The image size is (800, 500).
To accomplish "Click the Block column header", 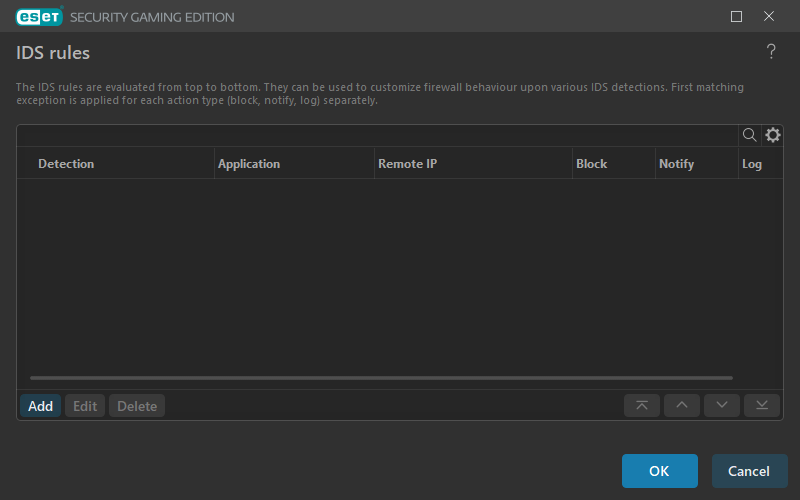I will click(x=614, y=164).
